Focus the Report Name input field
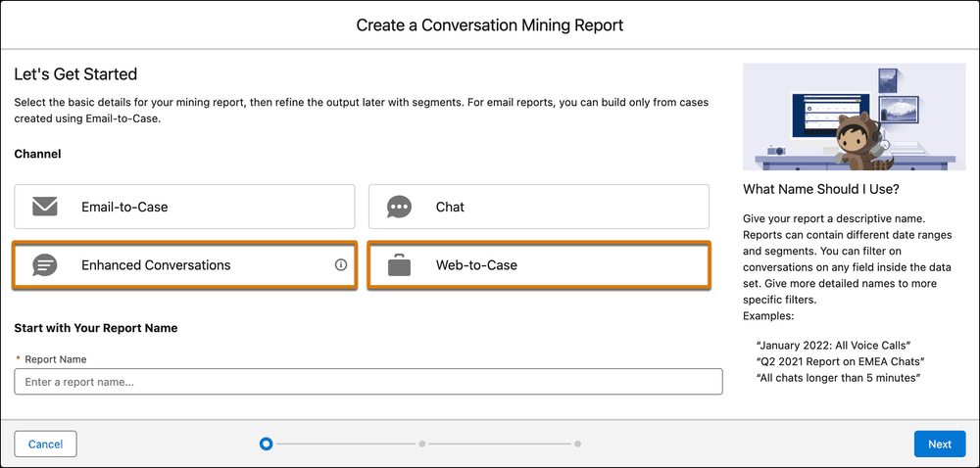Screen dimensions: 980x468 pyautogui.click(x=367, y=382)
